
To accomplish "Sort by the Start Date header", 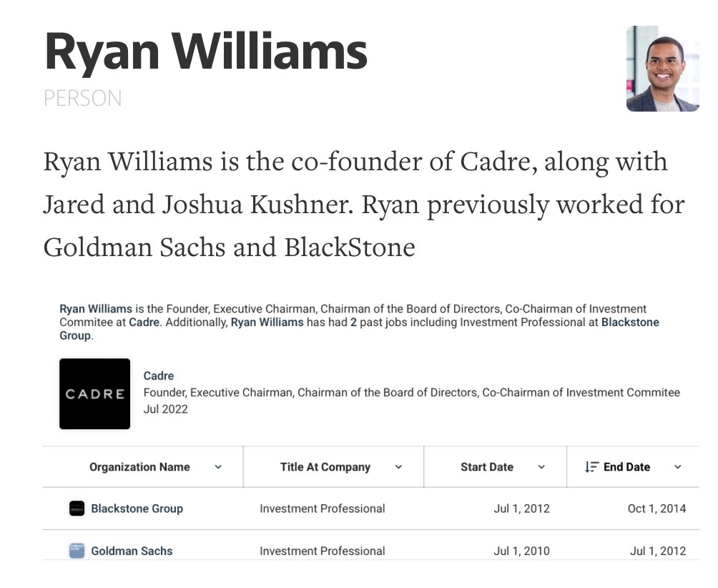I will point(486,467).
